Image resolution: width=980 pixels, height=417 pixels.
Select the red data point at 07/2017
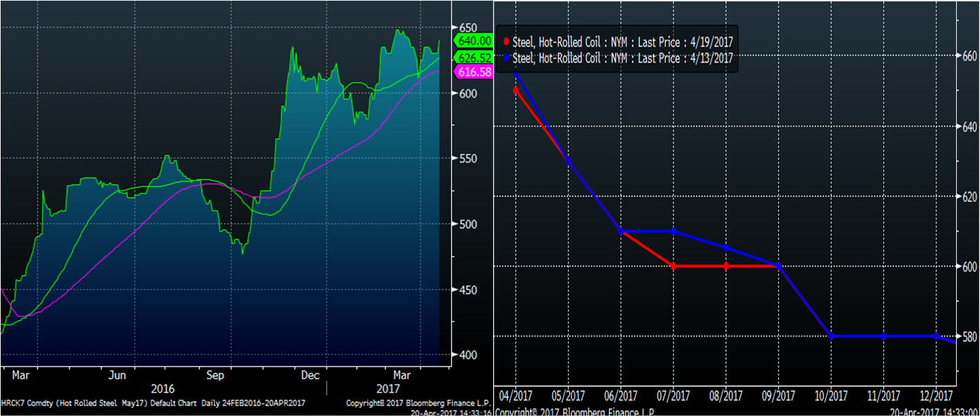click(673, 266)
